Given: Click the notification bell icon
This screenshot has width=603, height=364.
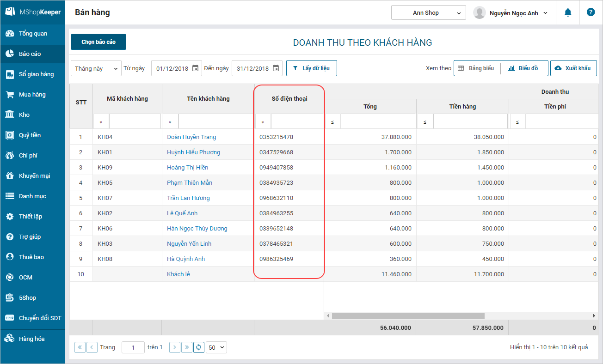Looking at the screenshot, I should click(568, 12).
